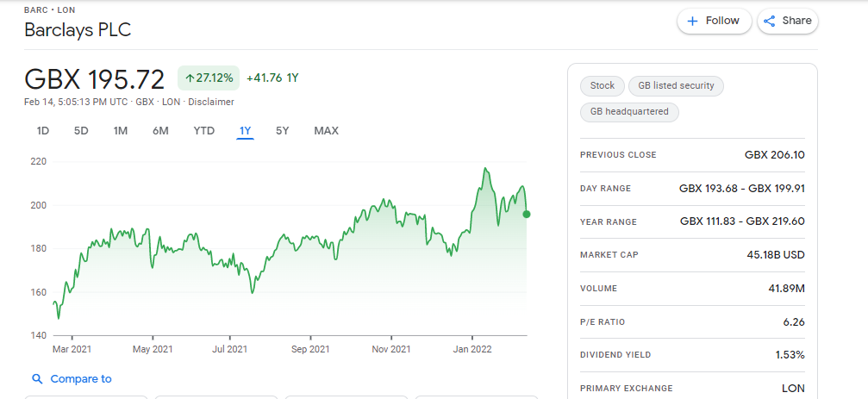868x399 pixels.
Task: Click the Jan 2022 axis label
Action: pos(472,349)
